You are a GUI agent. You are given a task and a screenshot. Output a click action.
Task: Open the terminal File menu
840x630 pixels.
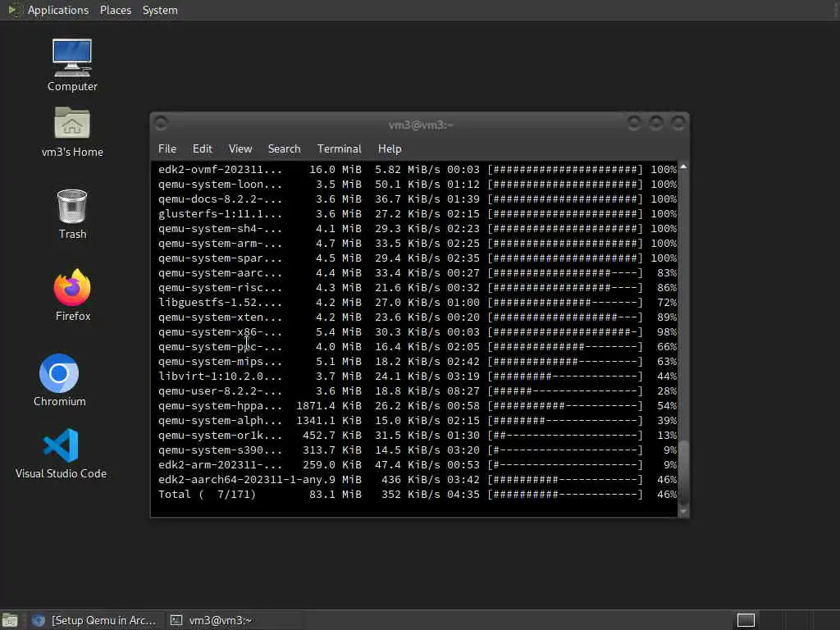coord(167,149)
